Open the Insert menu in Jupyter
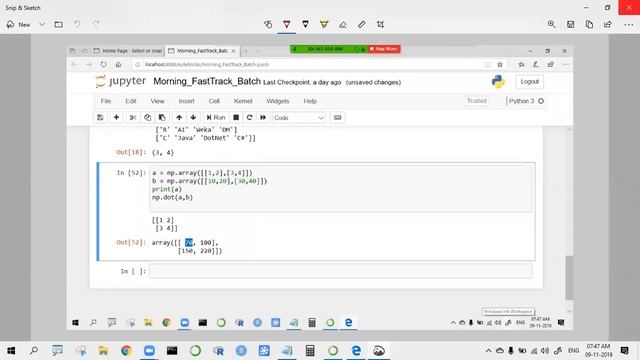 [186, 101]
